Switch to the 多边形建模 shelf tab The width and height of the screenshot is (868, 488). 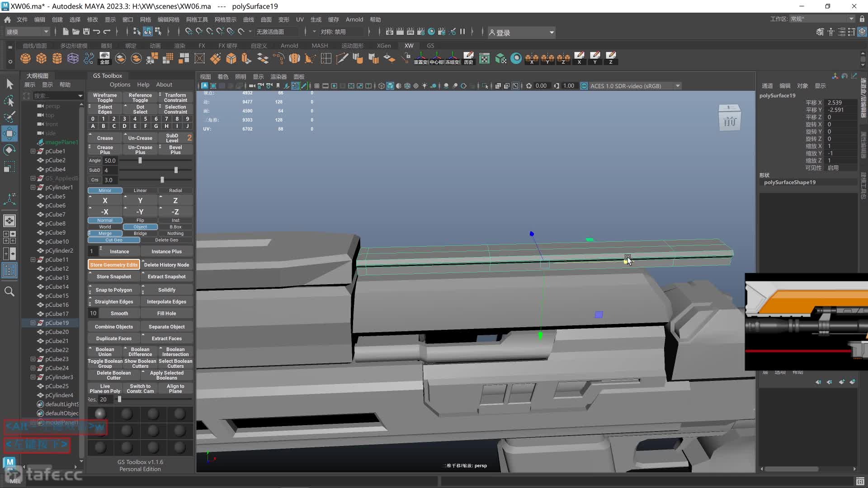[x=74, y=46]
